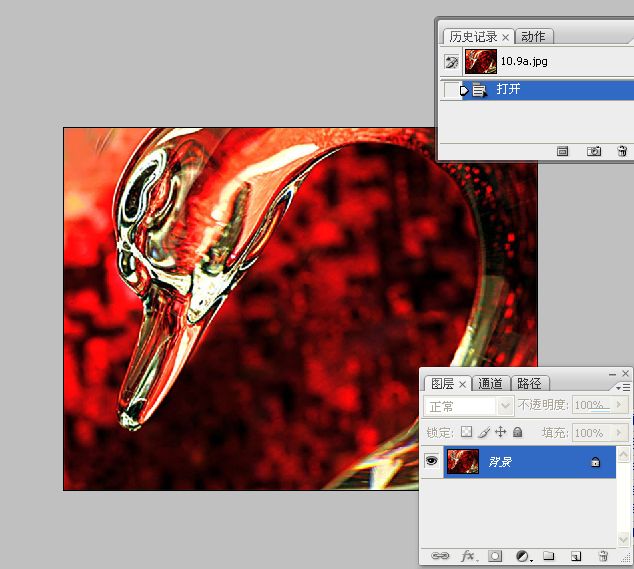The width and height of the screenshot is (634, 569).
Task: Hide the 背景 layer eye icon
Action: coord(431,460)
